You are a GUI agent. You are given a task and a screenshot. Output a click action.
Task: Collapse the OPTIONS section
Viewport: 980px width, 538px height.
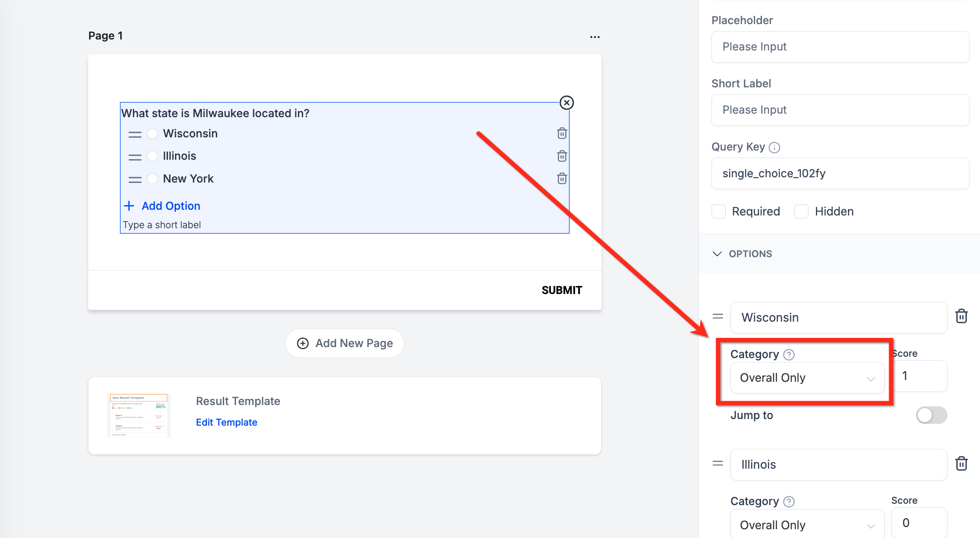click(x=717, y=254)
